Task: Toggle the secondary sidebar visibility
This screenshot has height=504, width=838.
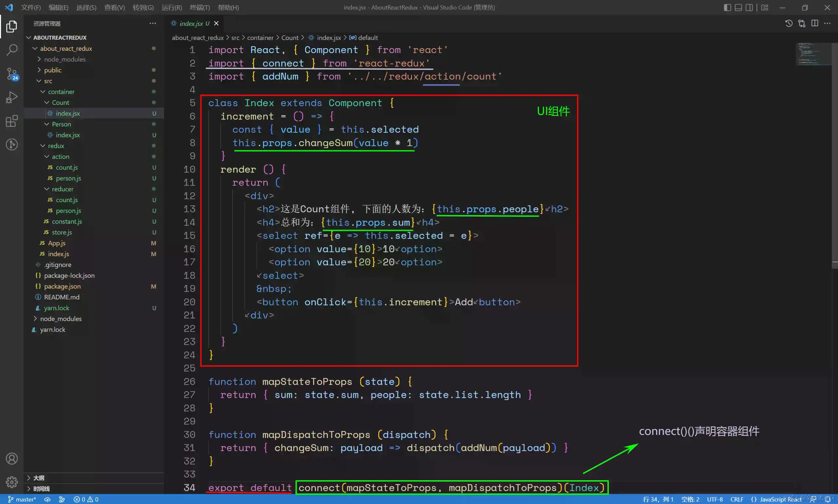Action: pyautogui.click(x=749, y=8)
